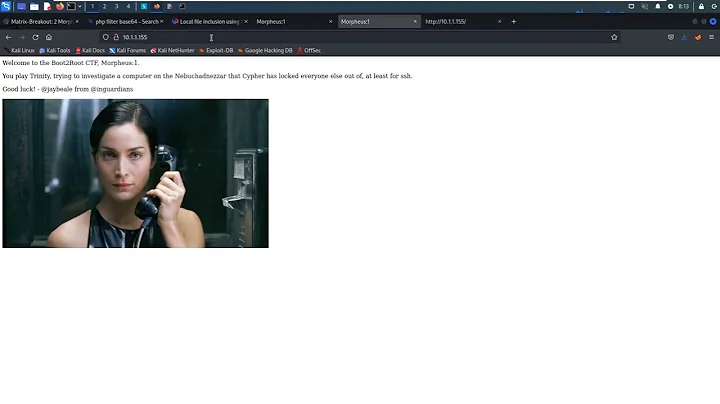Reload the current page

(x=35, y=37)
